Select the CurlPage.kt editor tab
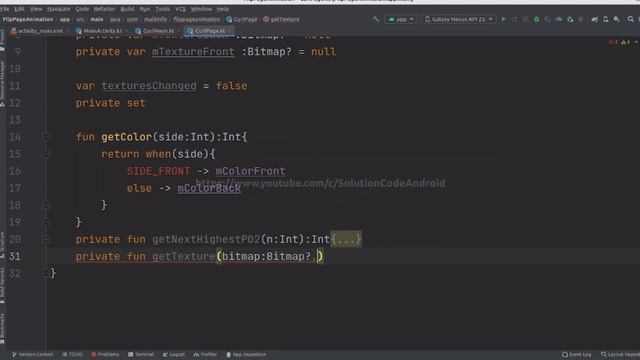This screenshot has width=640, height=360. [209, 31]
